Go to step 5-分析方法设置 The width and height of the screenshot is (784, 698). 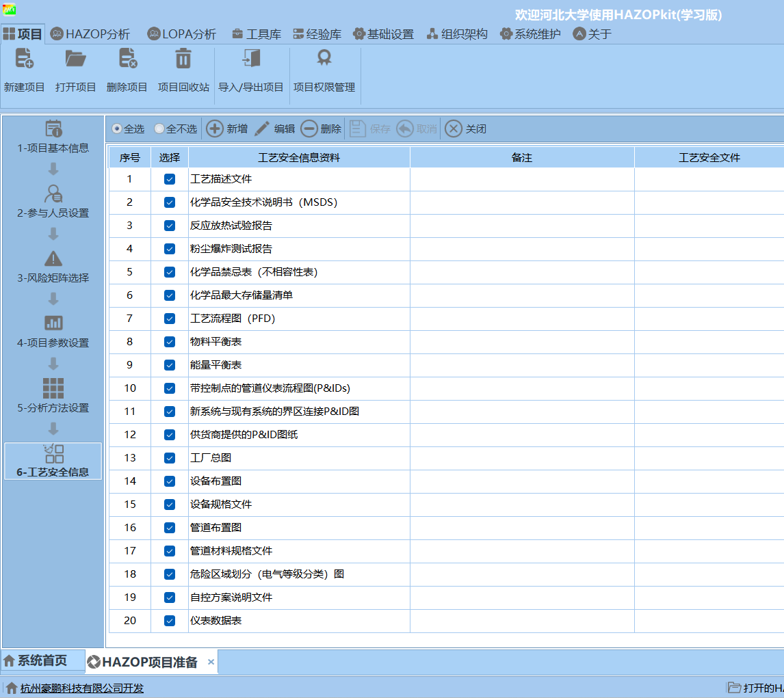[x=53, y=397]
